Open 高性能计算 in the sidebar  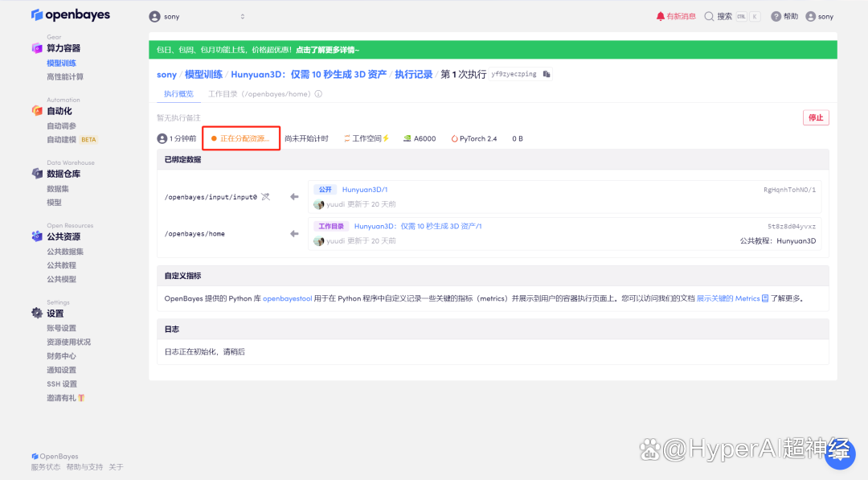pos(65,77)
